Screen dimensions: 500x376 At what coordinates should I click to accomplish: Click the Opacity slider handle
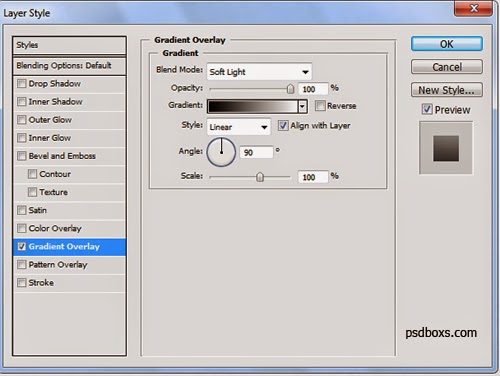point(290,89)
